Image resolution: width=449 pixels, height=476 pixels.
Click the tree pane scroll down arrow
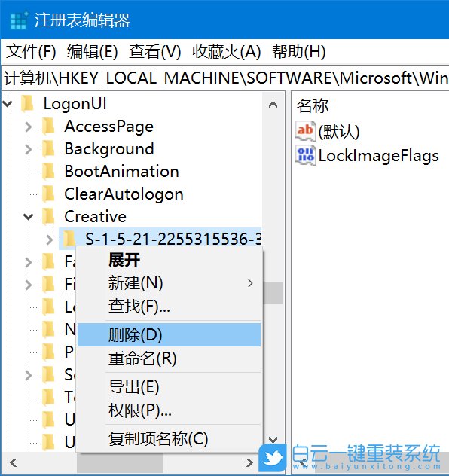[273, 440]
